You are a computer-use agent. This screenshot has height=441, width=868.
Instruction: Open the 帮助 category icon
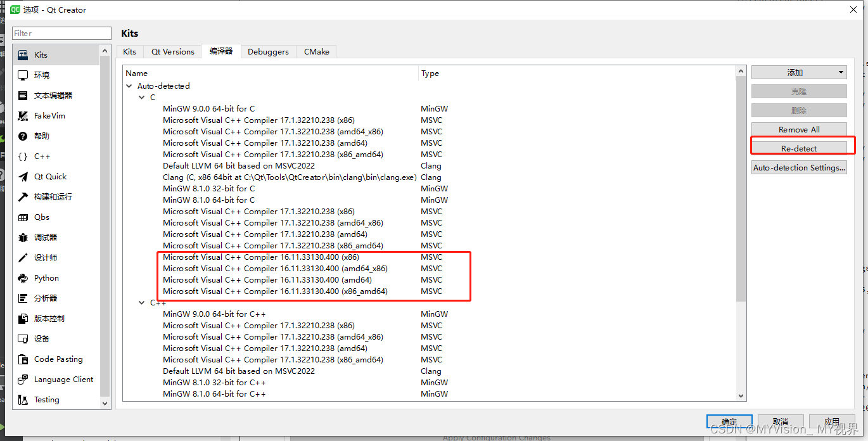(x=23, y=136)
